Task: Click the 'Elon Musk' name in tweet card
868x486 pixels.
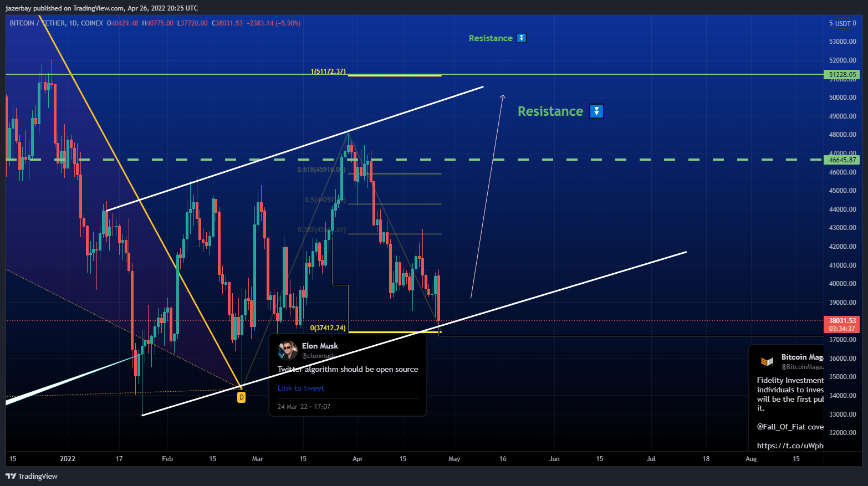Action: click(x=320, y=346)
